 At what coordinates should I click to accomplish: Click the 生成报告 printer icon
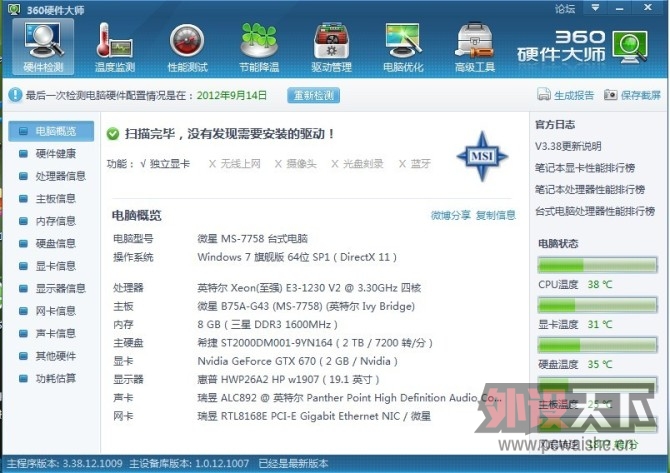coord(544,94)
